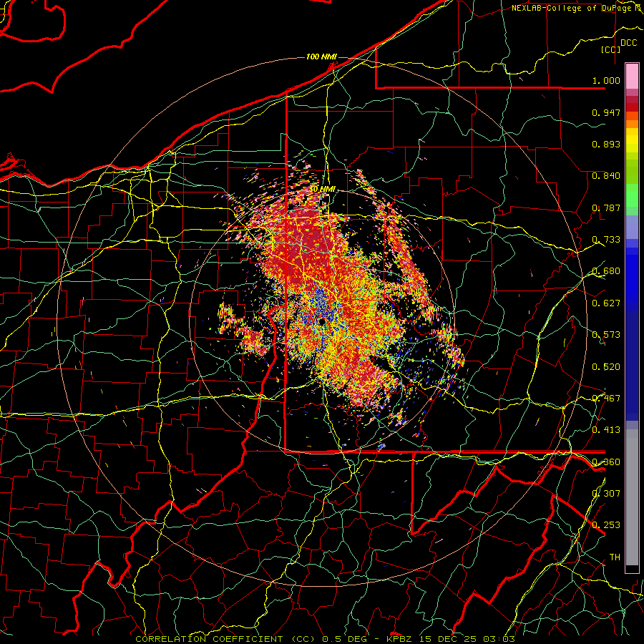Image resolution: width=644 pixels, height=644 pixels.
Task: Click the 0.467 legend value
Action: [x=606, y=399]
